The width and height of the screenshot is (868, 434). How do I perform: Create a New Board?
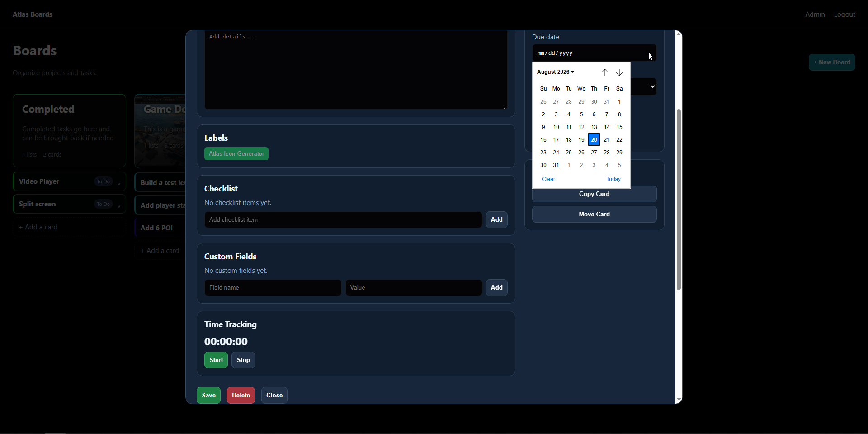pyautogui.click(x=832, y=62)
